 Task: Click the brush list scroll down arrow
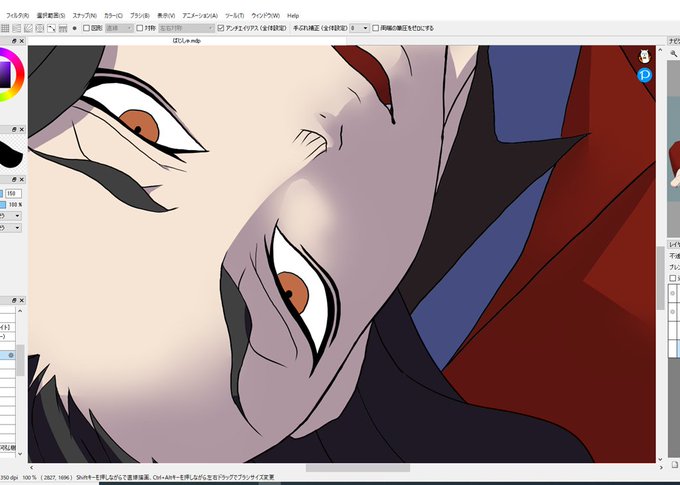point(20,454)
